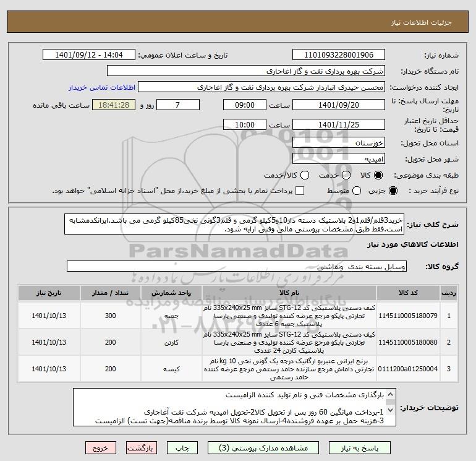Click the پاسخ به نیاز button

pyautogui.click(x=360, y=448)
